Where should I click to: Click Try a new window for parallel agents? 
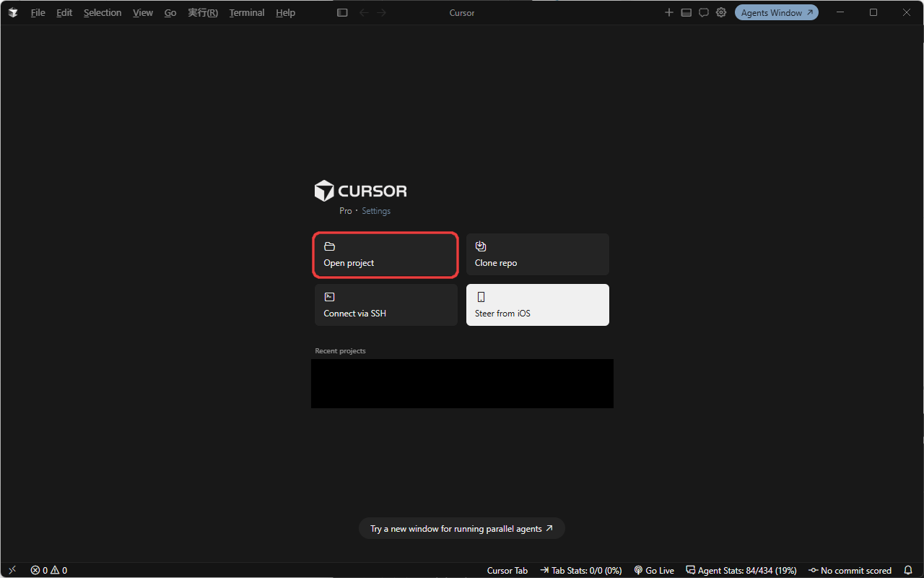(462, 529)
